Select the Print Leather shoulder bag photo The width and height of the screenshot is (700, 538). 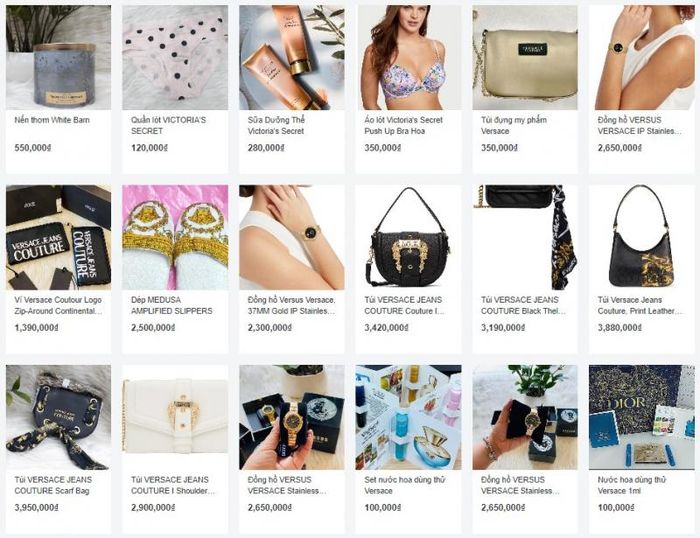point(642,238)
